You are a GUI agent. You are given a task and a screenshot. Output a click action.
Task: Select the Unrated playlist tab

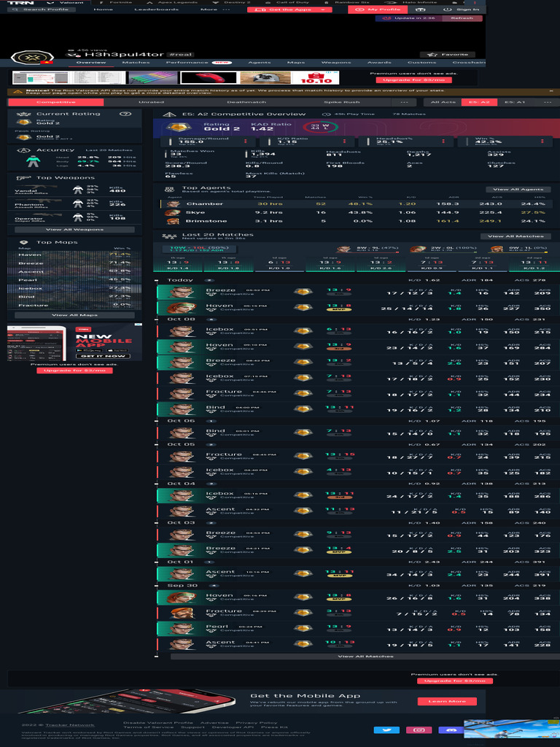(152, 102)
